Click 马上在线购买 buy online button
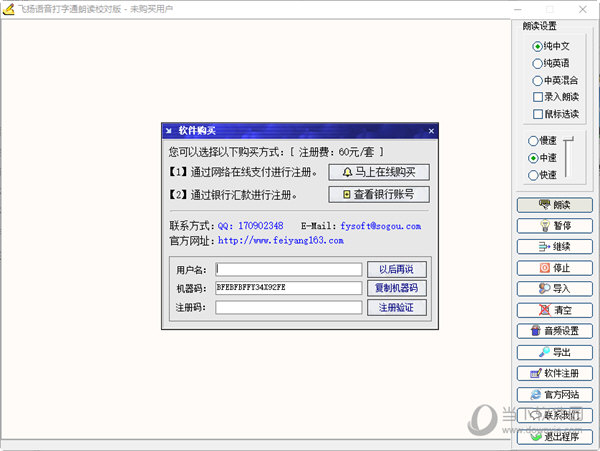The width and height of the screenshot is (600, 451). tap(379, 172)
